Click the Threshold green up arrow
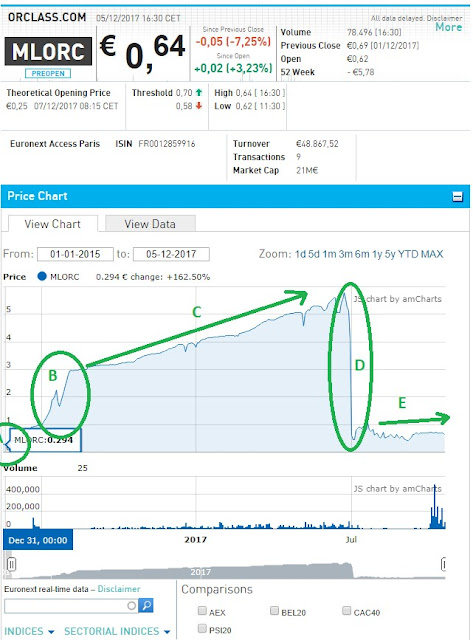This screenshot has height=640, width=473. [x=199, y=92]
